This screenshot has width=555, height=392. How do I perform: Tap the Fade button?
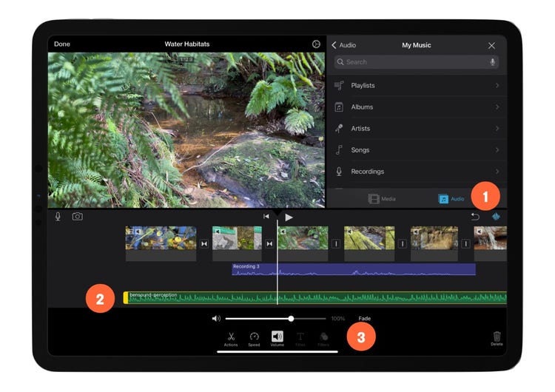coord(365,319)
